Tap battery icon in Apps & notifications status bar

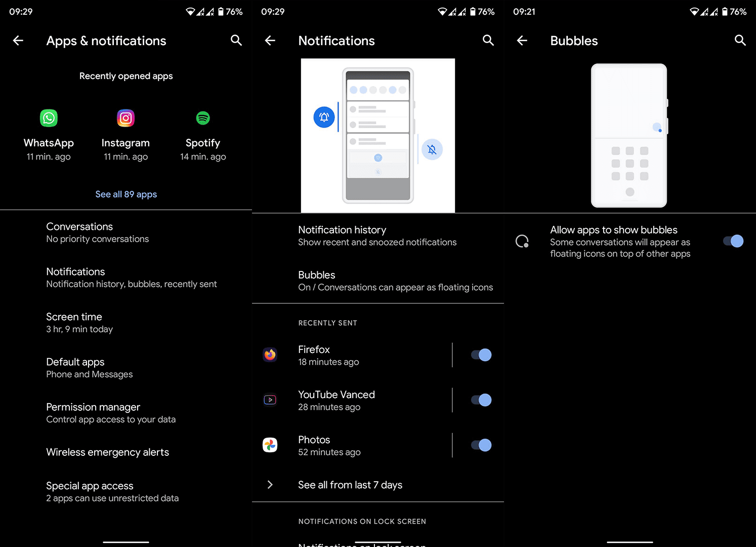point(221,12)
